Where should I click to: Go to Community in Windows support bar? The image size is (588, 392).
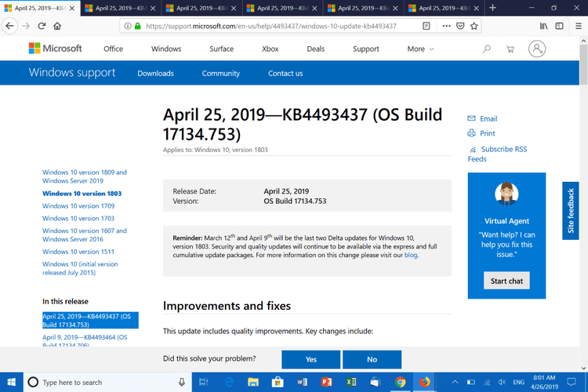221,74
